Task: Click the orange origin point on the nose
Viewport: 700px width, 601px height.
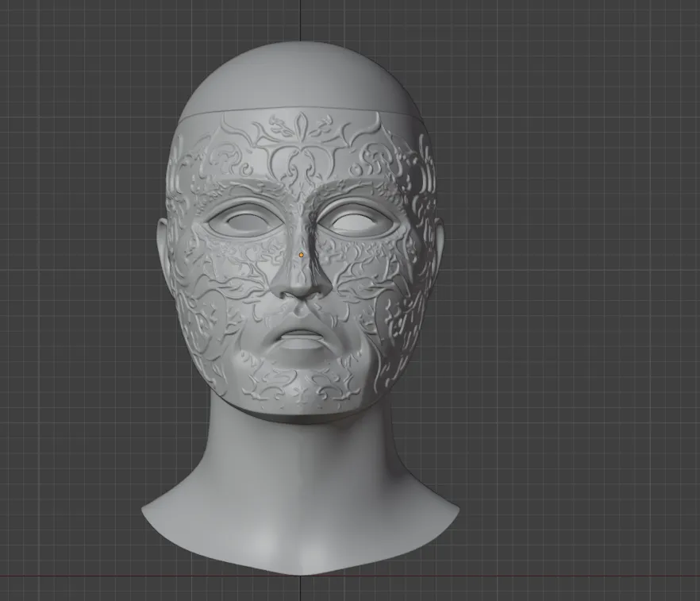Action: pyautogui.click(x=302, y=255)
